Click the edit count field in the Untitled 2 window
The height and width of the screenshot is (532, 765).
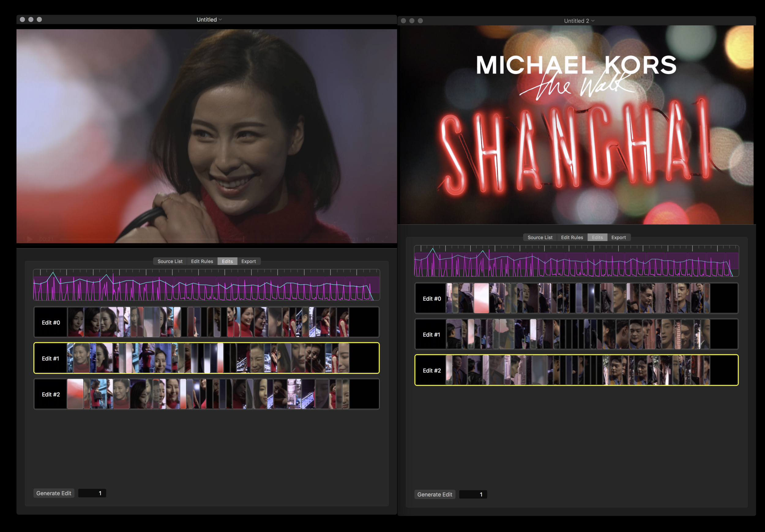coord(473,494)
